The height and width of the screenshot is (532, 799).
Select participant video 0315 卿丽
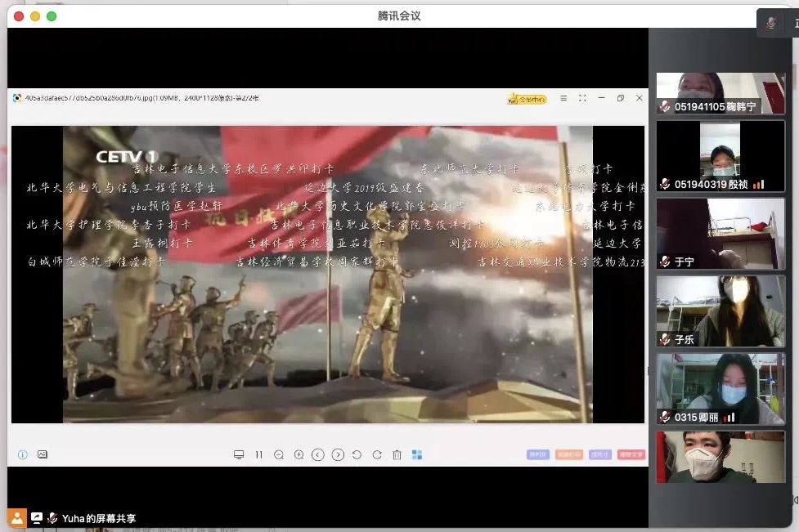[720, 389]
